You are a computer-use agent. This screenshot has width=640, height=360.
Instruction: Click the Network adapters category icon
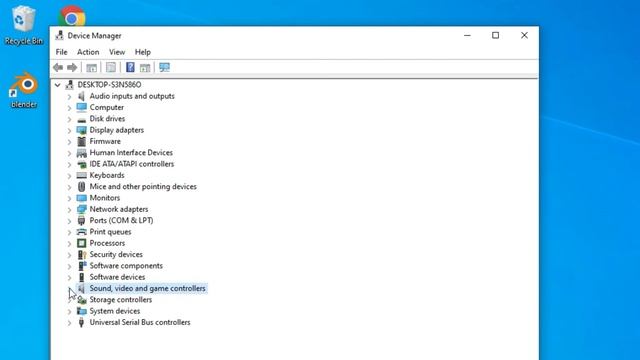click(81, 209)
